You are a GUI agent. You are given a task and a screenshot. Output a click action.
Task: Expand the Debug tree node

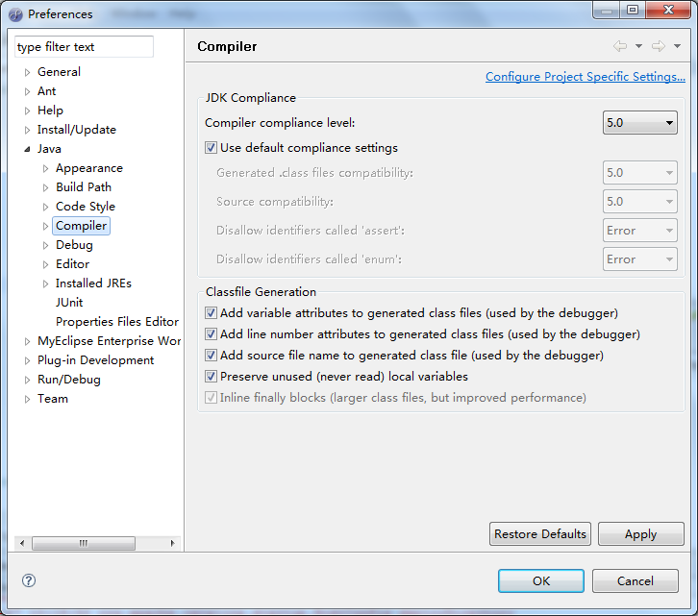point(45,245)
